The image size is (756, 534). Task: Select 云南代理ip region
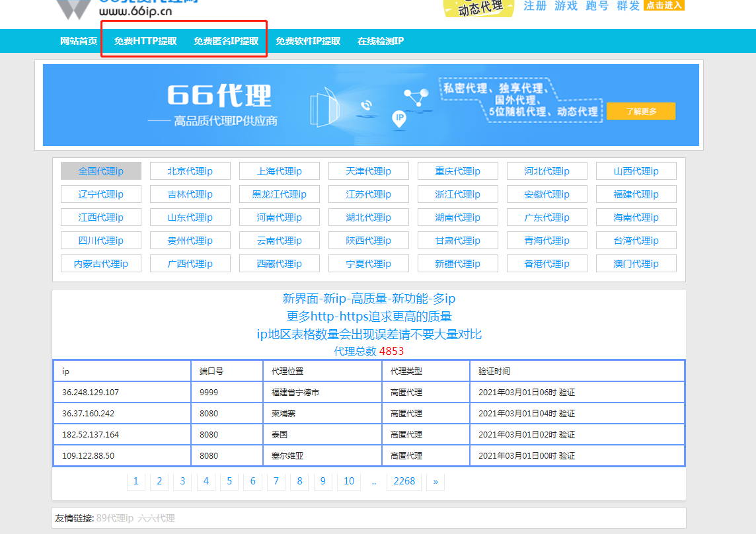[x=279, y=240]
